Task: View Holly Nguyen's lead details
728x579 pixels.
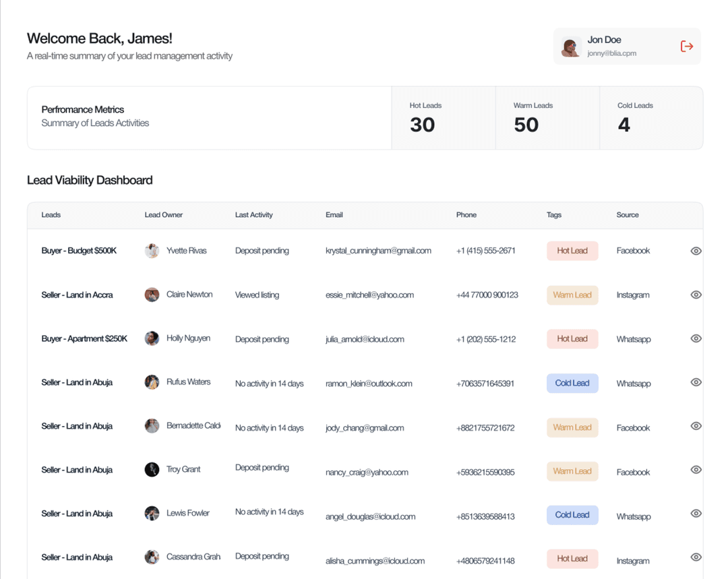Action: 696,338
